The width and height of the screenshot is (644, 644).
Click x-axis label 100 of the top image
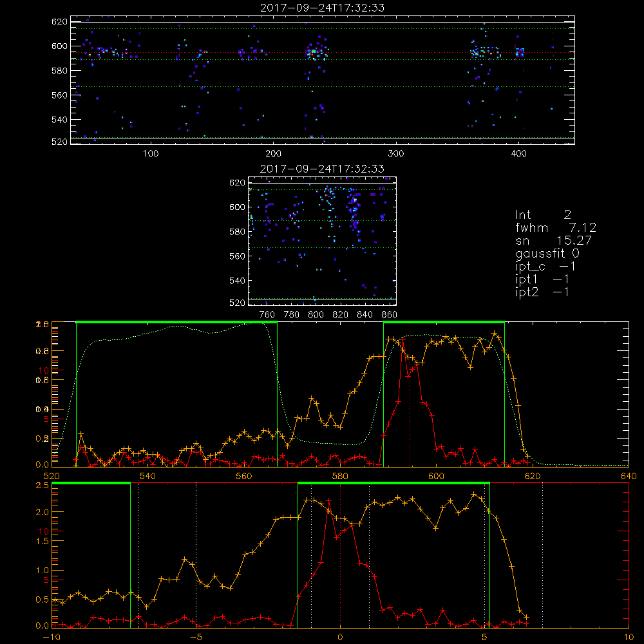151,154
